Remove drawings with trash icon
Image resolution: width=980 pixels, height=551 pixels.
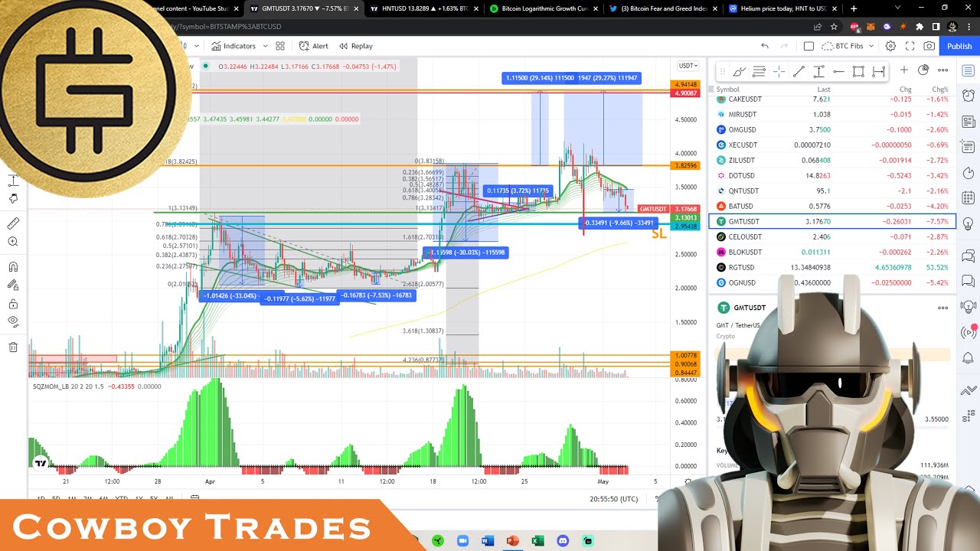[13, 347]
